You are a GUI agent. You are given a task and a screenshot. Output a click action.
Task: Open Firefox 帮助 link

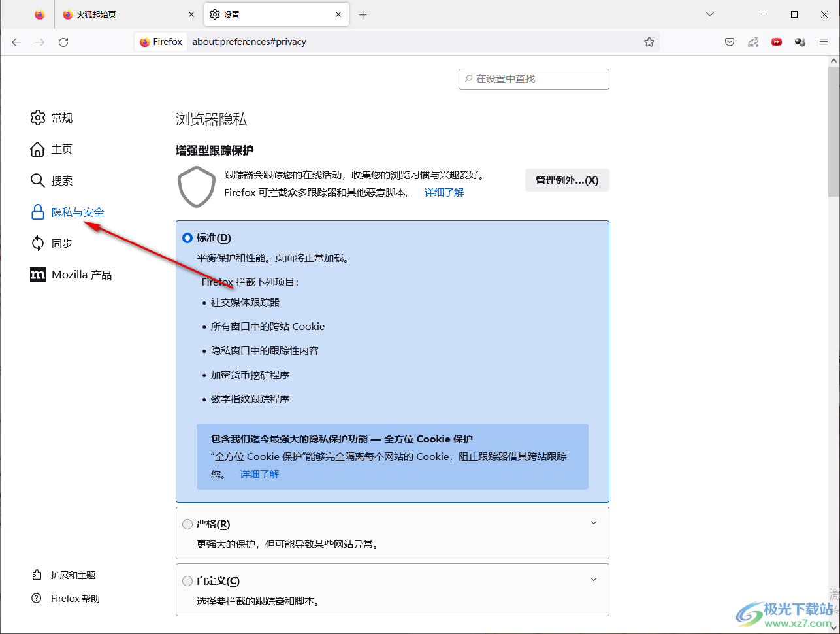pos(66,599)
